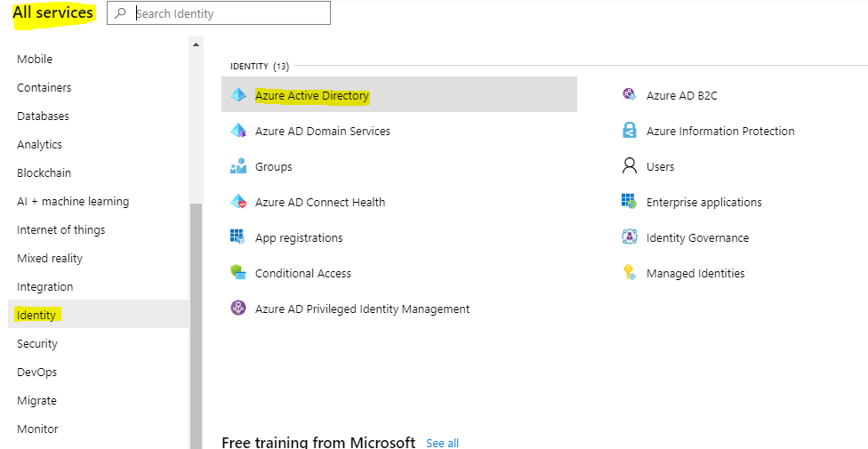Open the App registrations grid icon
Viewport: 868px width, 449px height.
tap(237, 237)
